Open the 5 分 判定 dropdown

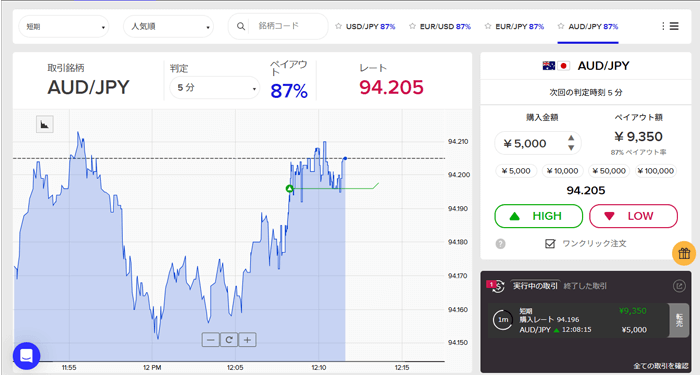215,88
